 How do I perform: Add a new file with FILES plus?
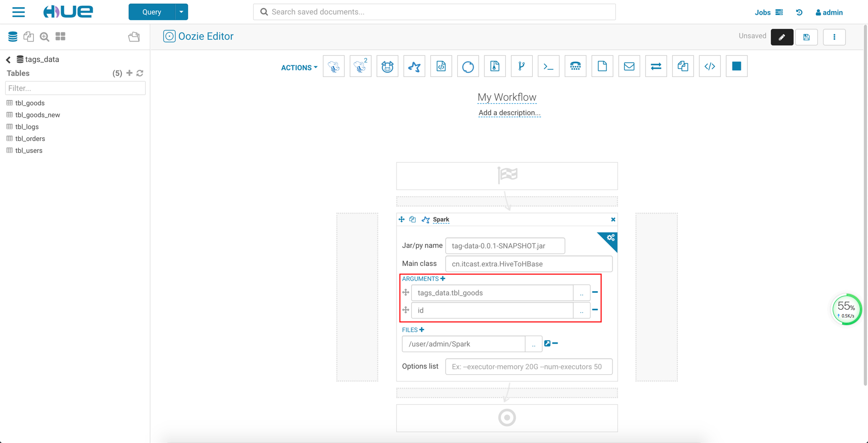pyautogui.click(x=422, y=330)
